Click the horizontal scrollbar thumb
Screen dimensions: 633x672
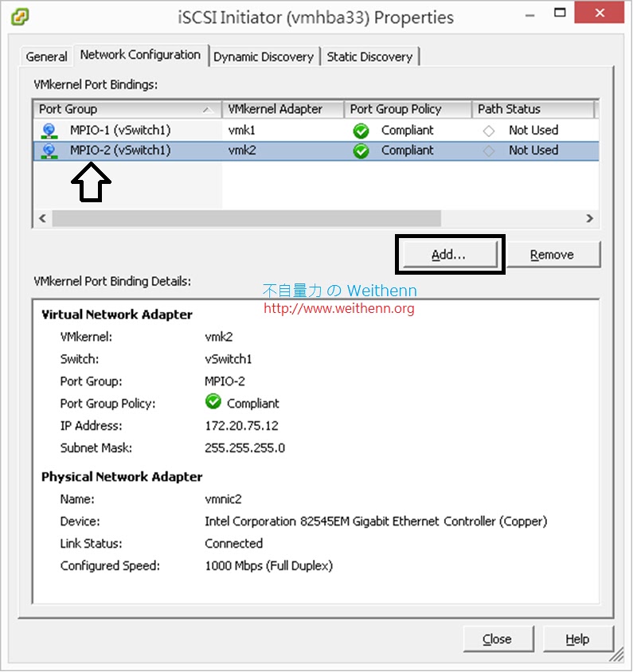tap(246, 219)
